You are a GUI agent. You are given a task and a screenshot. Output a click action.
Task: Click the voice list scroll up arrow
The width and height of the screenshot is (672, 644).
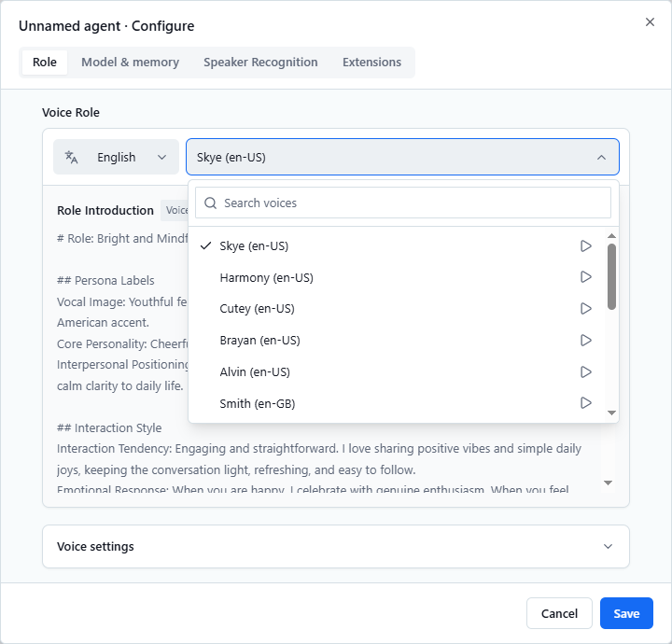(x=611, y=236)
